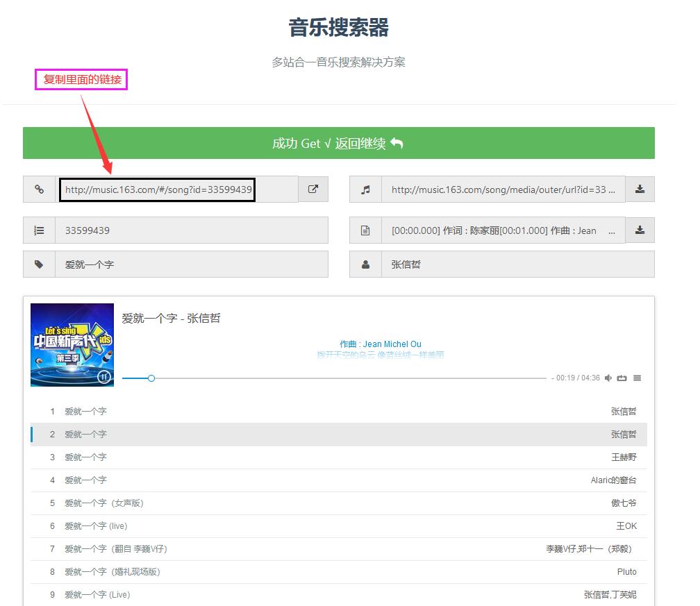Click the music note icon by media URL
This screenshot has width=700, height=606.
click(365, 190)
